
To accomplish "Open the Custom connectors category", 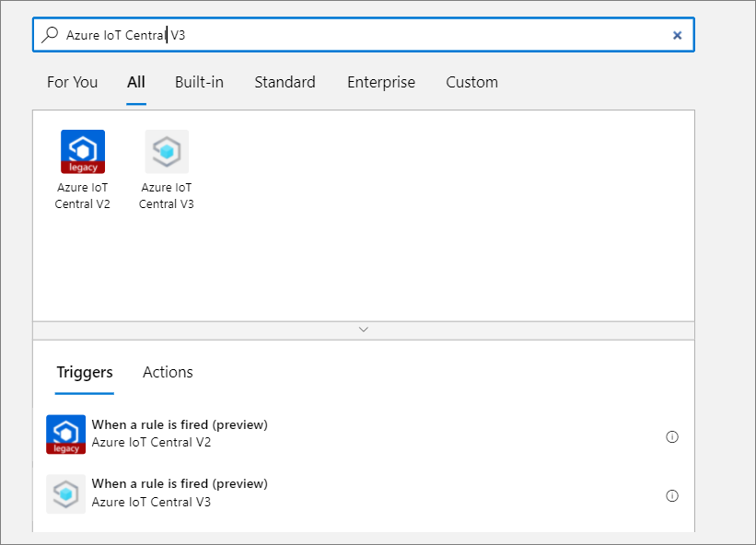I will pyautogui.click(x=471, y=82).
